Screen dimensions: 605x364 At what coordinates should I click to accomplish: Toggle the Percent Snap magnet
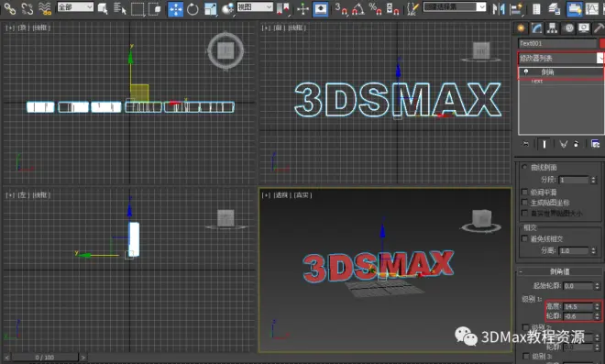375,8
